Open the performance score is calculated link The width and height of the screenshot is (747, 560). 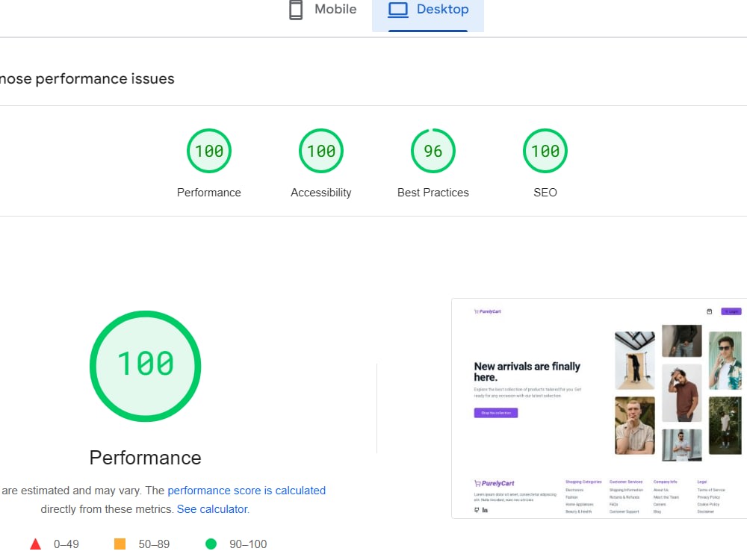[247, 491]
